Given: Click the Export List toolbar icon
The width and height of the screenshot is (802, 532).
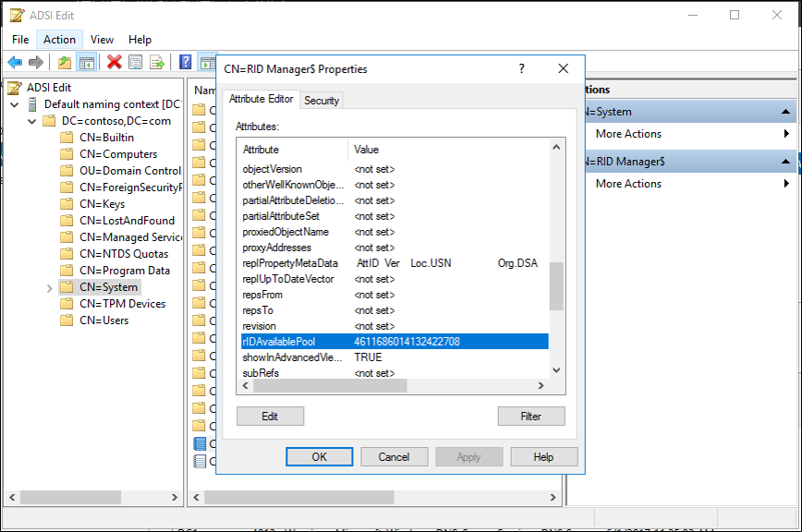Looking at the screenshot, I should 157,63.
